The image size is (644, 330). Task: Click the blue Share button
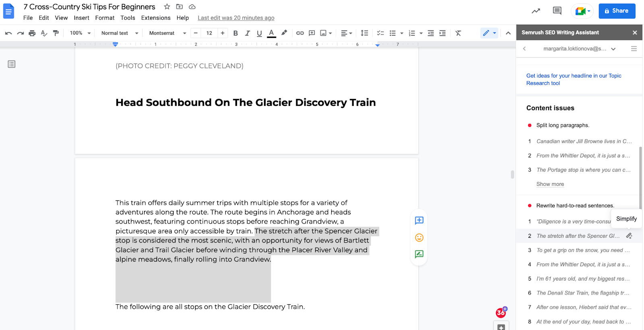617,11
